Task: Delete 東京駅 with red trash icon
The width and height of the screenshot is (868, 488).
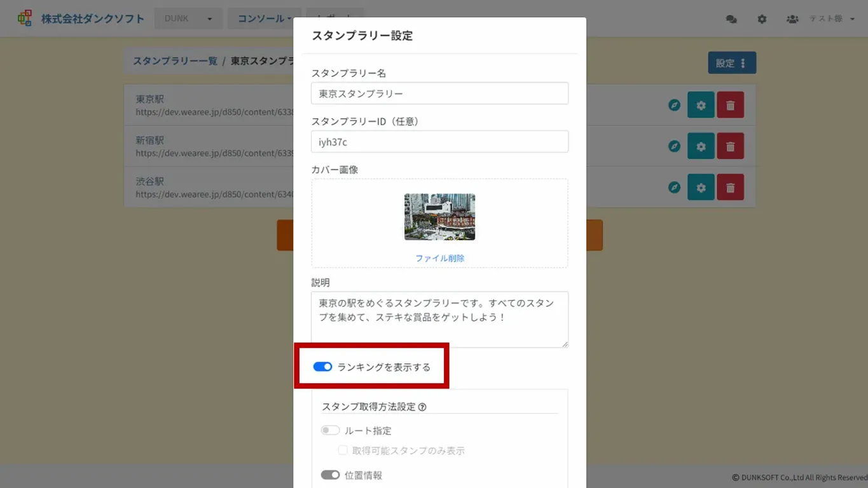Action: 730,105
